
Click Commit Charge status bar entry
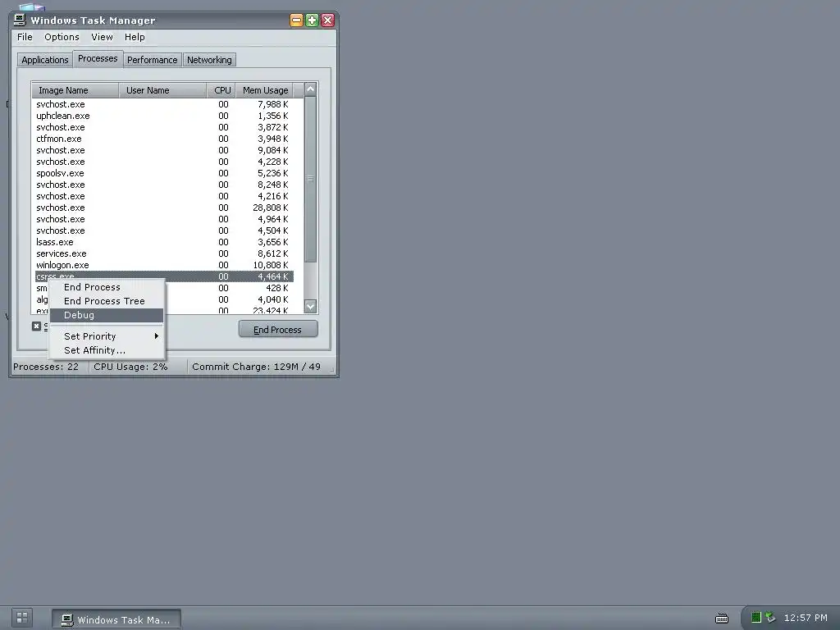pos(256,367)
